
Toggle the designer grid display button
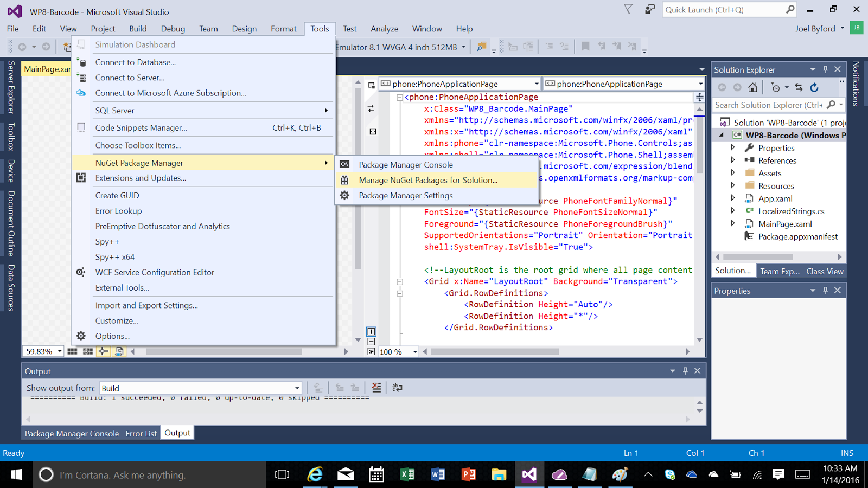pos(72,351)
